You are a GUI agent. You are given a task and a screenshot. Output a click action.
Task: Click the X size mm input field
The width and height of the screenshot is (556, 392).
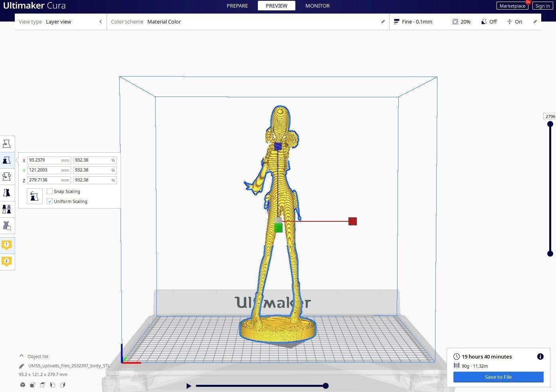pos(49,160)
